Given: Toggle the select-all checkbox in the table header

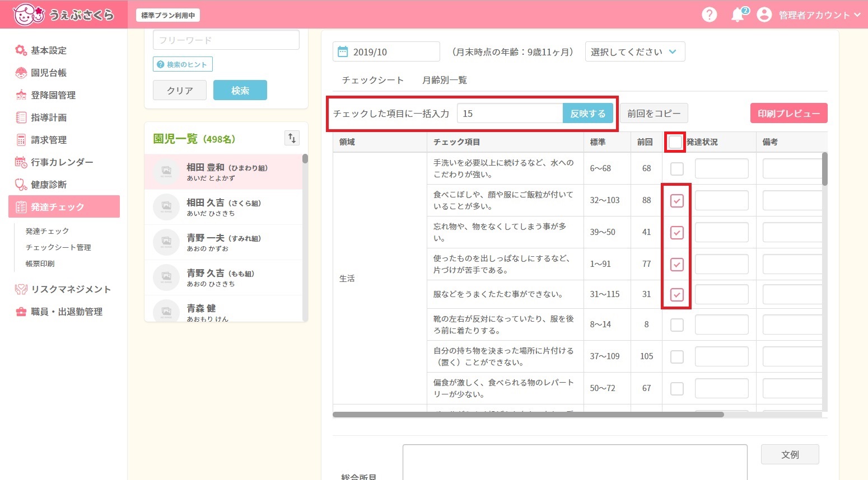Looking at the screenshot, I should click(x=675, y=142).
